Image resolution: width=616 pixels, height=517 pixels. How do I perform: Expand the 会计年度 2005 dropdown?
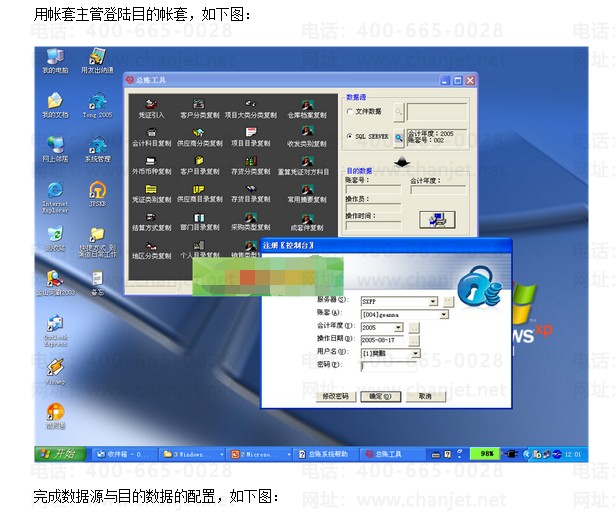(x=398, y=327)
